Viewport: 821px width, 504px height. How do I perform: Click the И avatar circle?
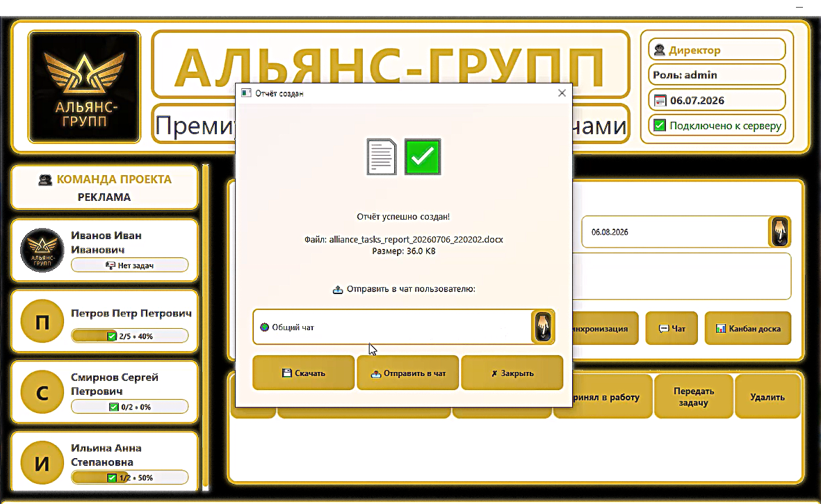[42, 463]
